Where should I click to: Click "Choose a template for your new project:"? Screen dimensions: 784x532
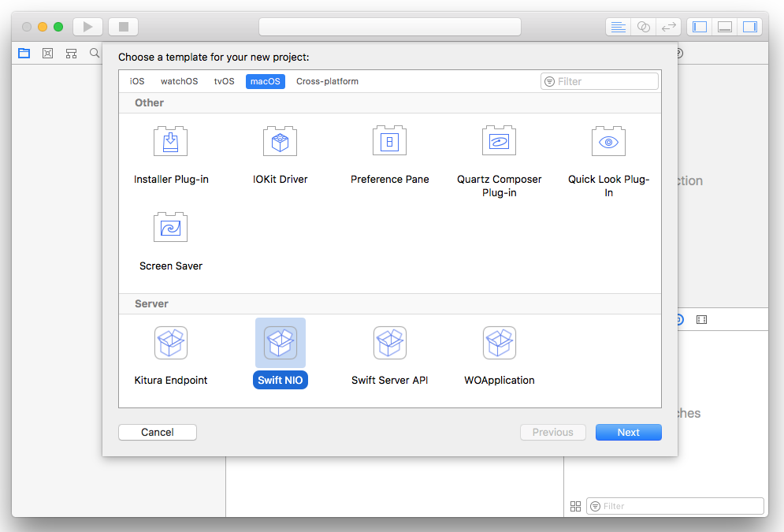coord(214,57)
